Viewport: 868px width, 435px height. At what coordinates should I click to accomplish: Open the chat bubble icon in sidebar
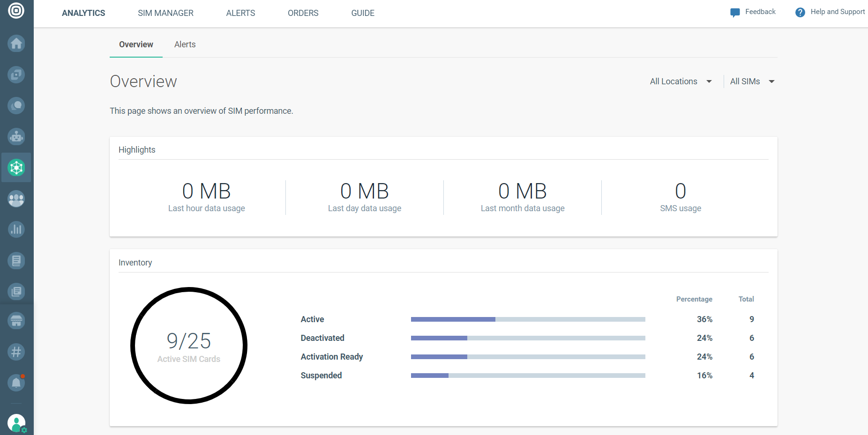pos(16,106)
